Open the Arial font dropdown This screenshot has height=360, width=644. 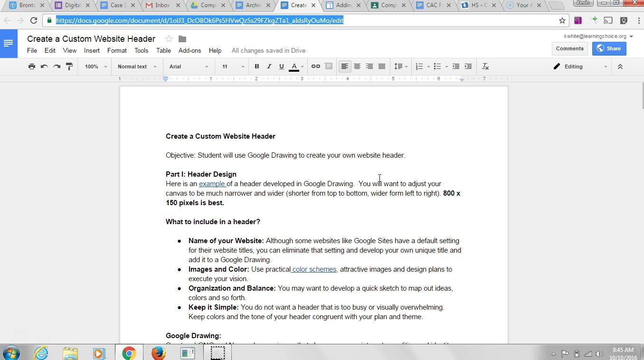(x=189, y=66)
